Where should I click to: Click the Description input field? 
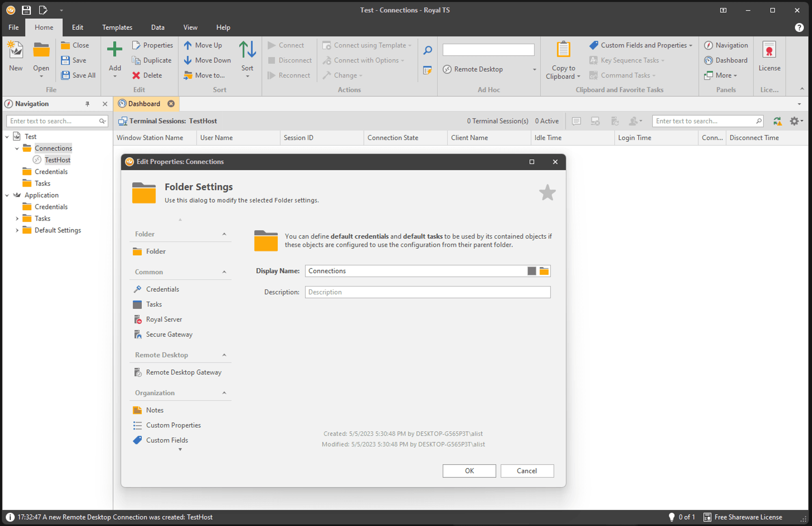click(427, 292)
